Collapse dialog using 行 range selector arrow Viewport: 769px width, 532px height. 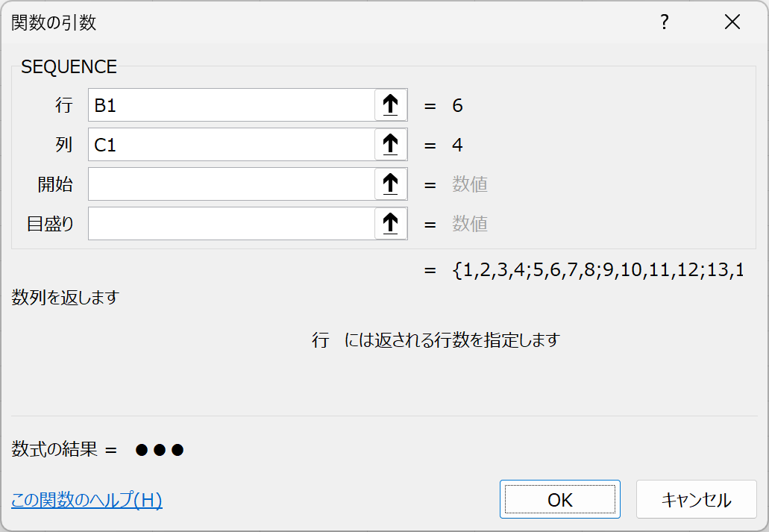(x=390, y=105)
